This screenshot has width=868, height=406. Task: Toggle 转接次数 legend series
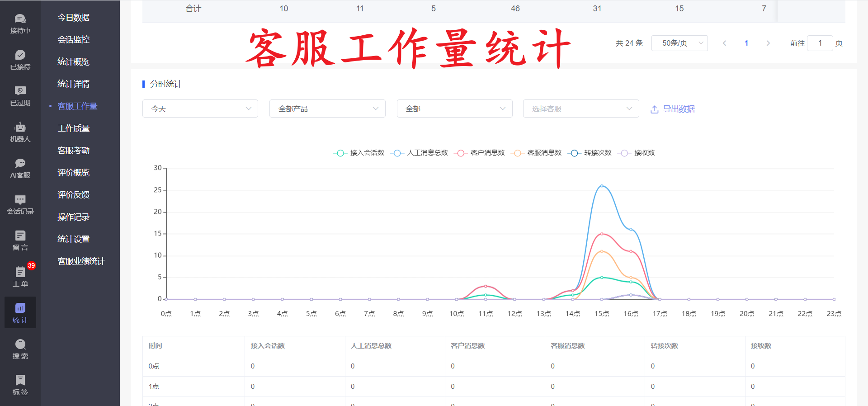590,153
